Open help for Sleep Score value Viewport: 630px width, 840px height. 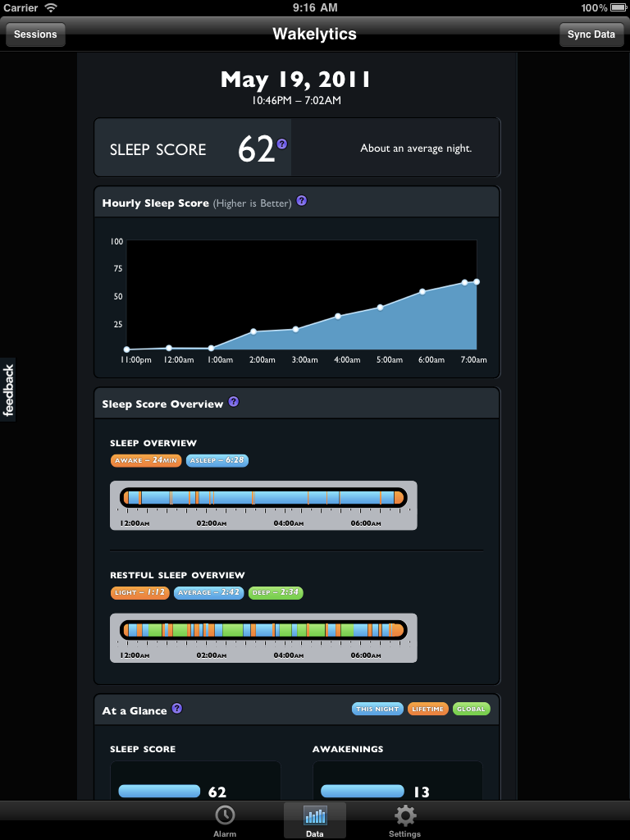tap(282, 144)
